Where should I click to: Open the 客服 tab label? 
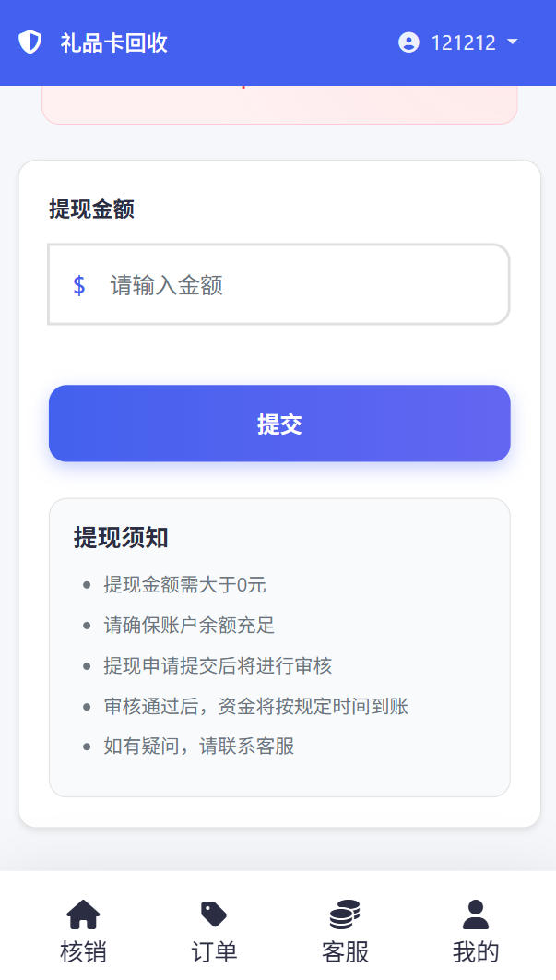tap(345, 951)
